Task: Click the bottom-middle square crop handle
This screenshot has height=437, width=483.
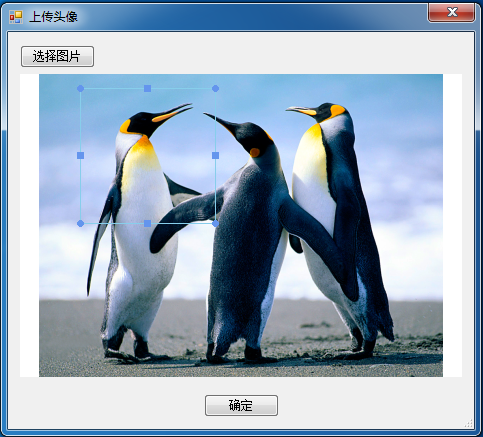Action: point(147,223)
